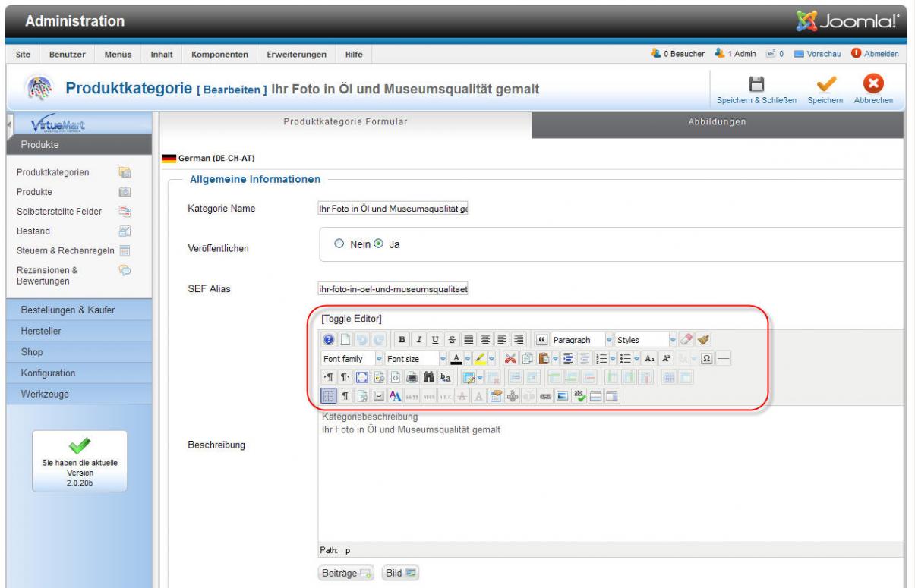This screenshot has height=588, width=915.
Task: Apply italic formatting in editor toolbar
Action: point(418,340)
